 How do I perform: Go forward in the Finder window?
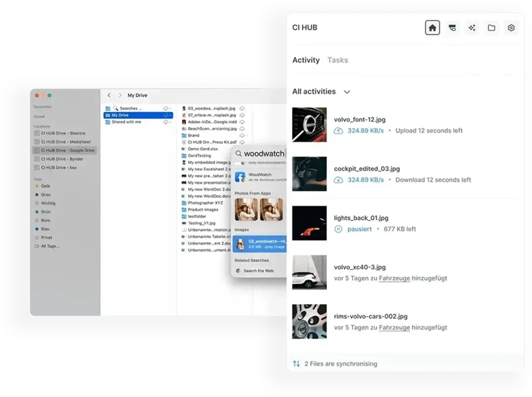click(120, 96)
